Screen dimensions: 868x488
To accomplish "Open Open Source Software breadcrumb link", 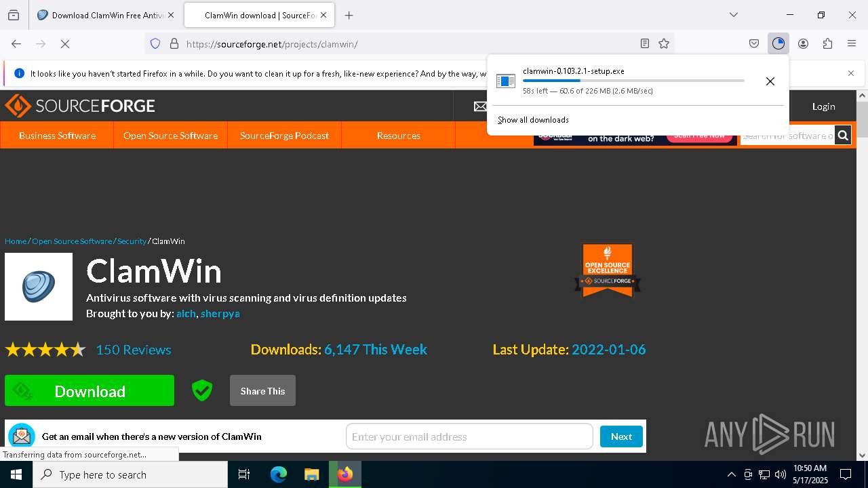I will (72, 241).
